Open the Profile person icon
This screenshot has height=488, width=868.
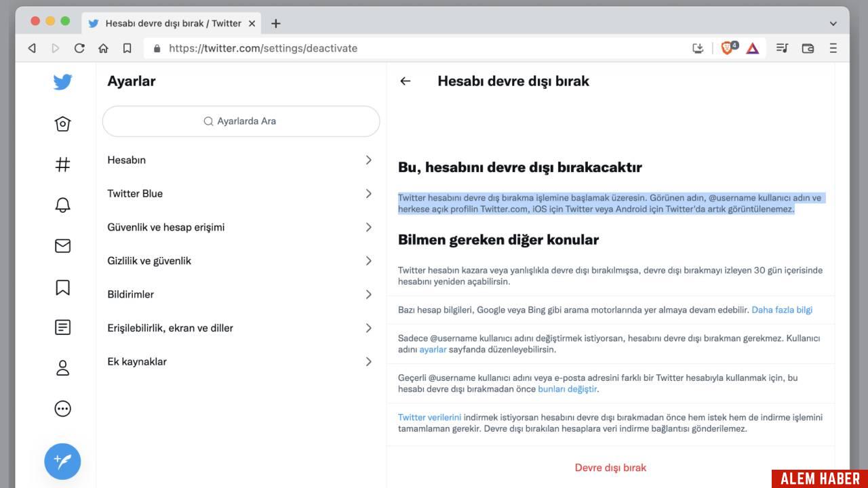pos(62,368)
